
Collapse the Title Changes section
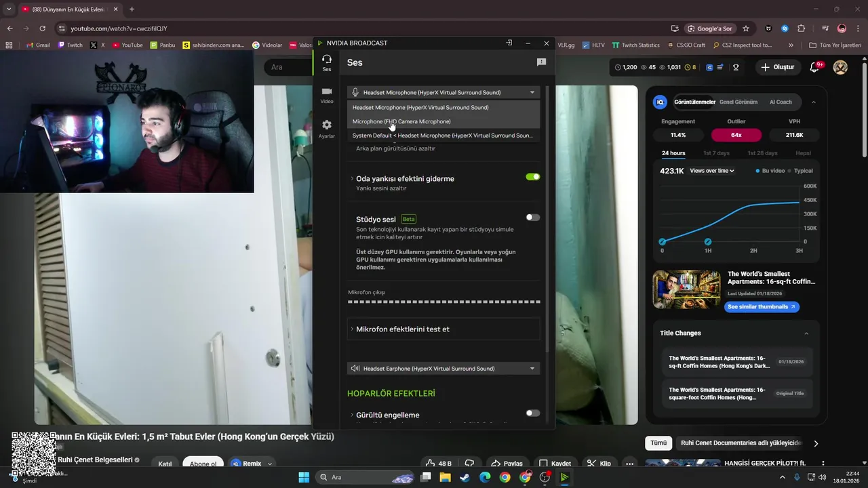click(806, 333)
